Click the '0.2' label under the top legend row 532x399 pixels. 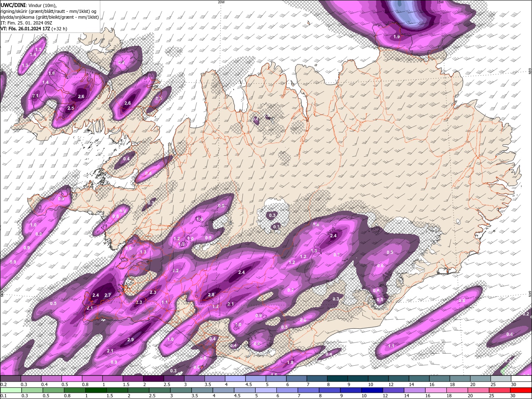pos(3,384)
